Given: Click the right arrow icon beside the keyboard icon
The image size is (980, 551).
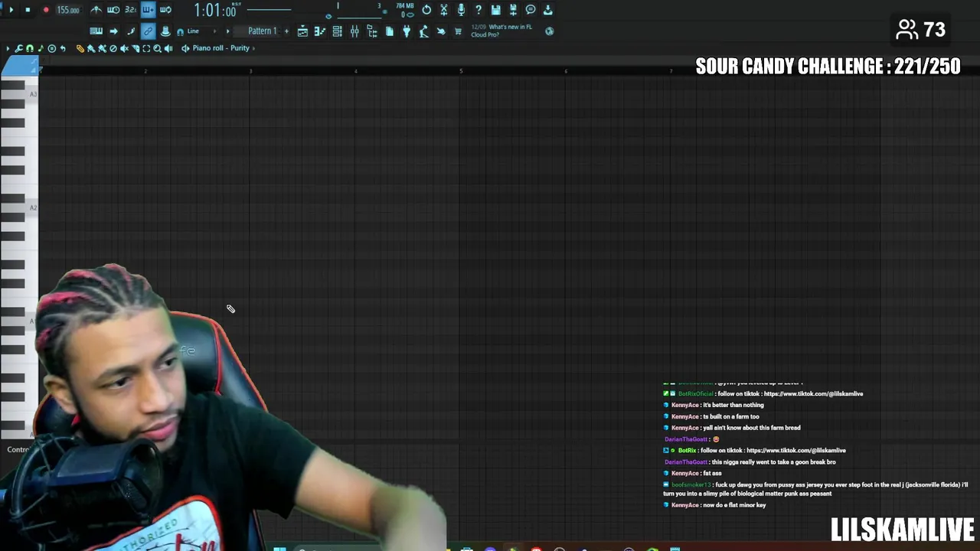Looking at the screenshot, I should point(113,31).
